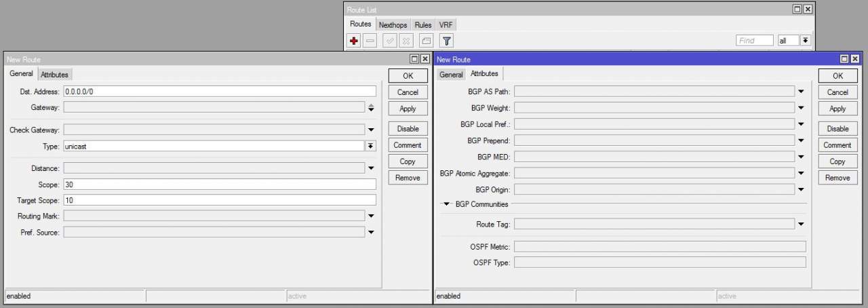Maximize the right New Route window

(x=845, y=59)
